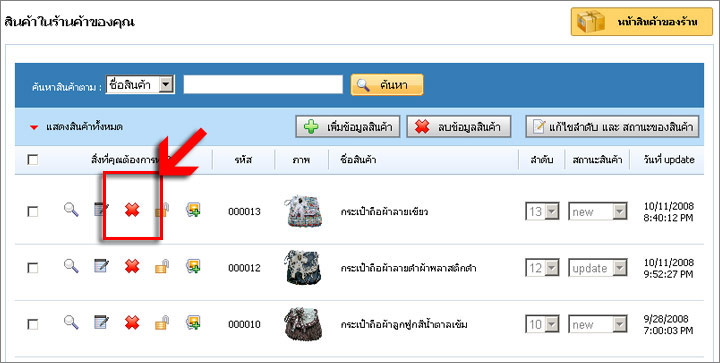Click แก้ไขลำดับ และ สถานะของสินค้า button
This screenshot has width=720, height=363.
point(613,127)
